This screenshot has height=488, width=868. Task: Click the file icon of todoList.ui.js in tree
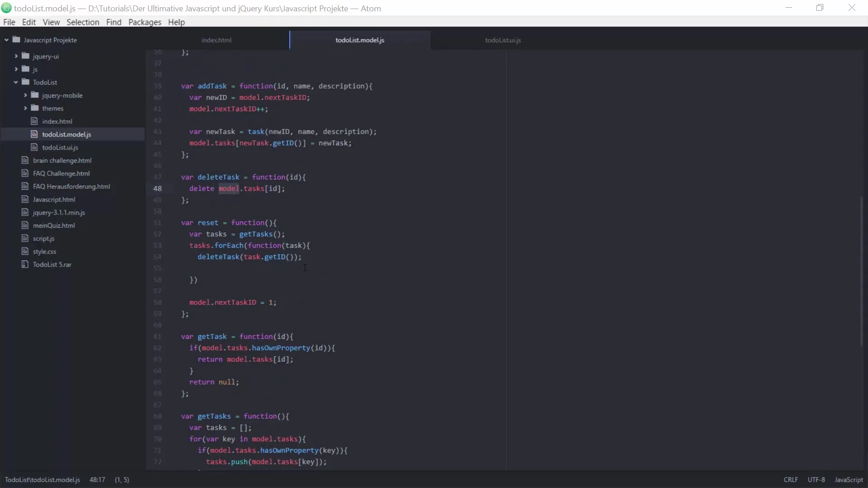click(x=34, y=147)
